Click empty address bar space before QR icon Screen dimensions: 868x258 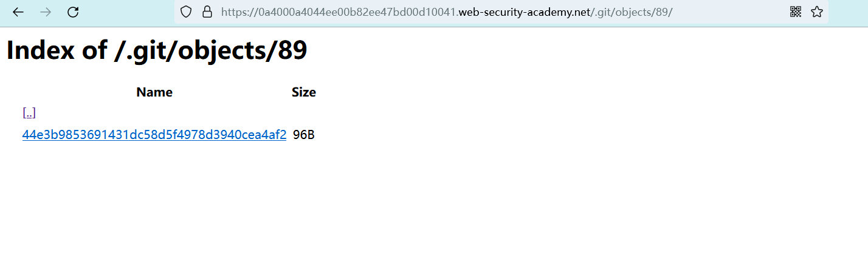click(729, 12)
